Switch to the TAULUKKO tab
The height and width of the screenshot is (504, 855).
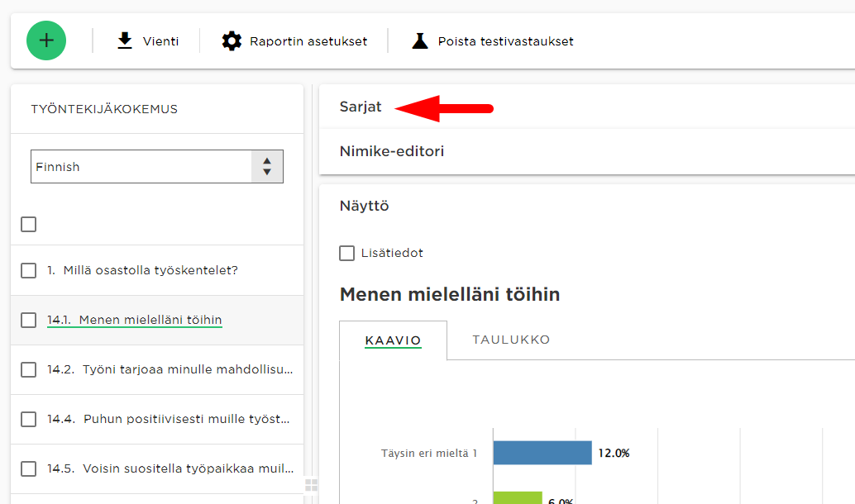click(511, 340)
